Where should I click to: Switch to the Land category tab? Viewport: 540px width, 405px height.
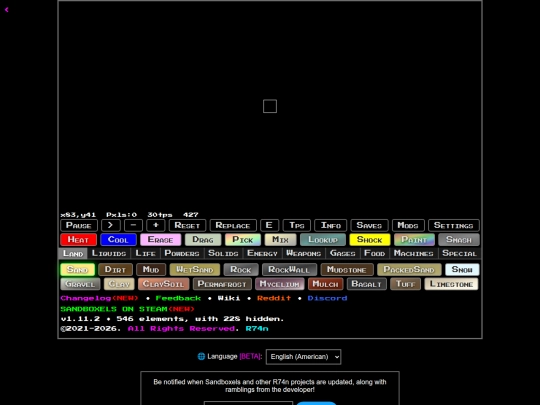(x=73, y=253)
